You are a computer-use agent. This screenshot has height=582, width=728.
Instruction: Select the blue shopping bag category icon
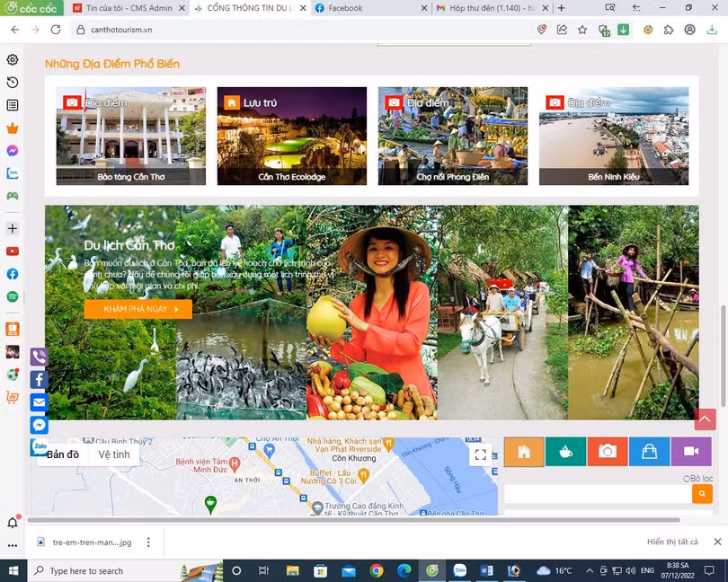tap(650, 452)
